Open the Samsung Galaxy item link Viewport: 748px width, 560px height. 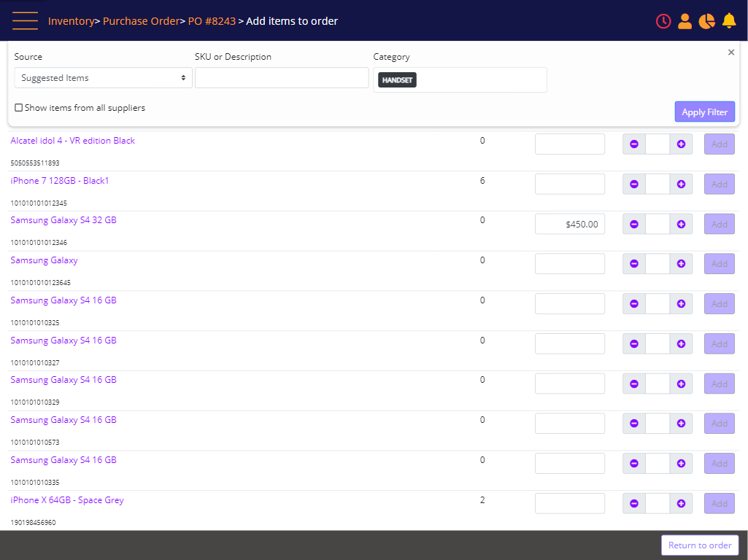click(x=44, y=260)
